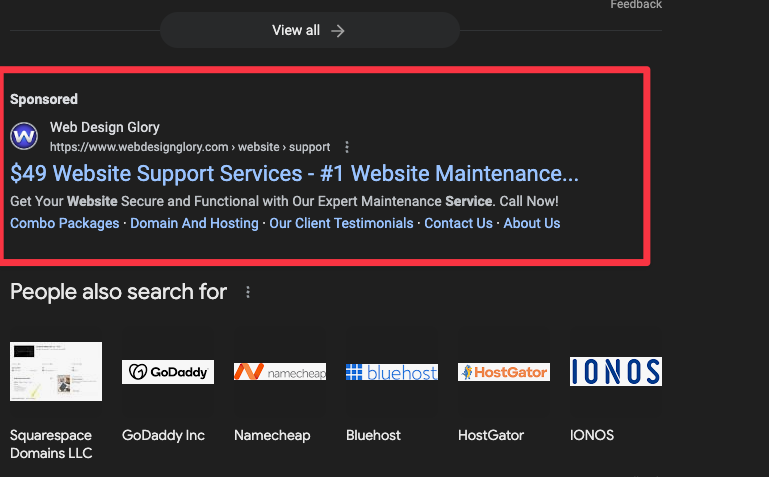Open the Our Client Testimonials sitelink
Image resolution: width=769 pixels, height=477 pixels.
[341, 223]
